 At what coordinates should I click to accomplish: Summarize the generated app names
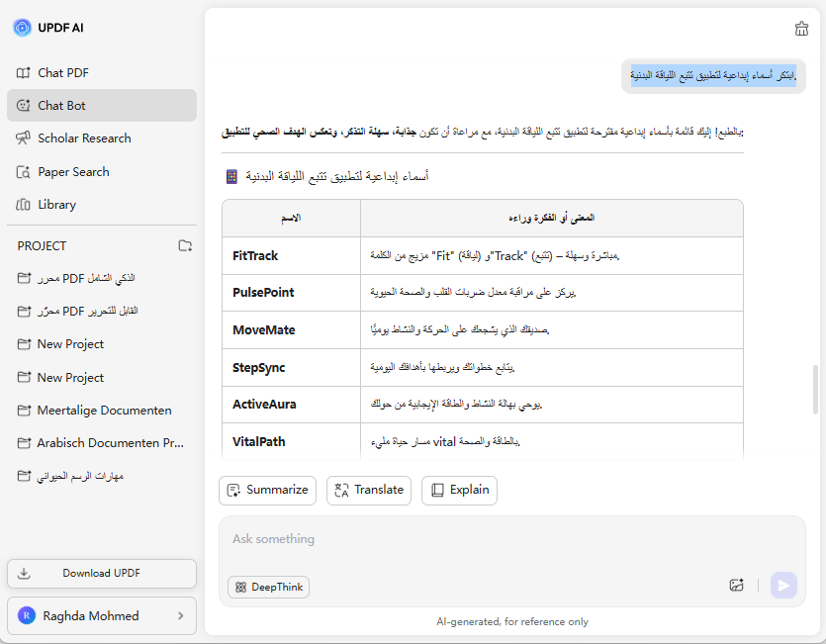click(x=267, y=490)
